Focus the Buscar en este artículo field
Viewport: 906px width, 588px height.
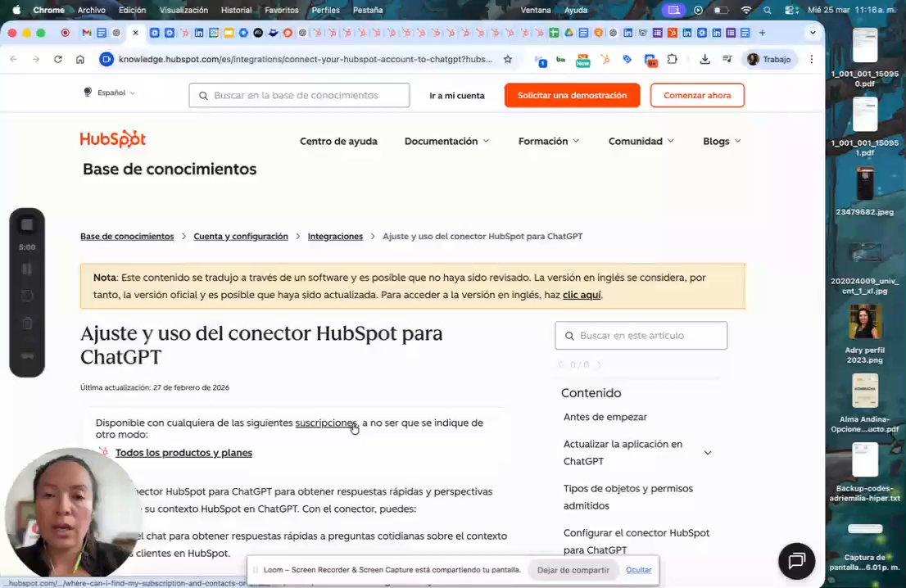coord(641,336)
